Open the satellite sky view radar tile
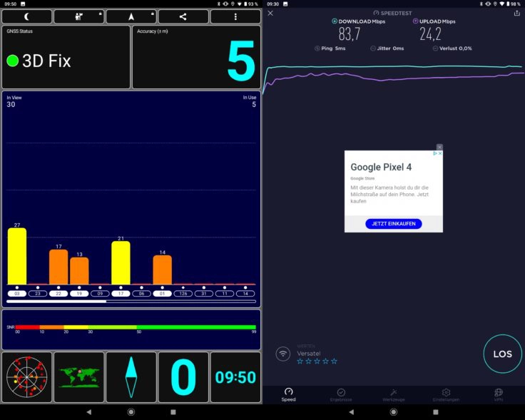The width and height of the screenshot is (525, 420). pos(27,377)
